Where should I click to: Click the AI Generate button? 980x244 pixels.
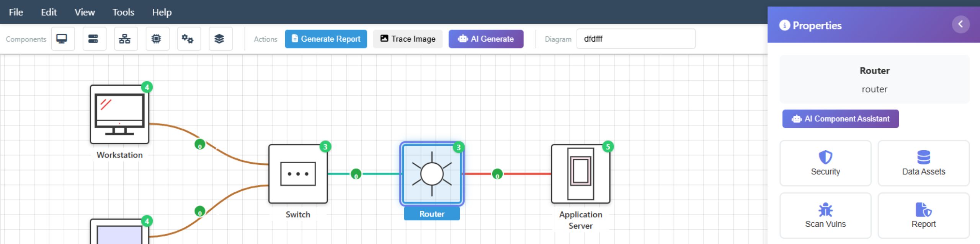[x=485, y=39]
